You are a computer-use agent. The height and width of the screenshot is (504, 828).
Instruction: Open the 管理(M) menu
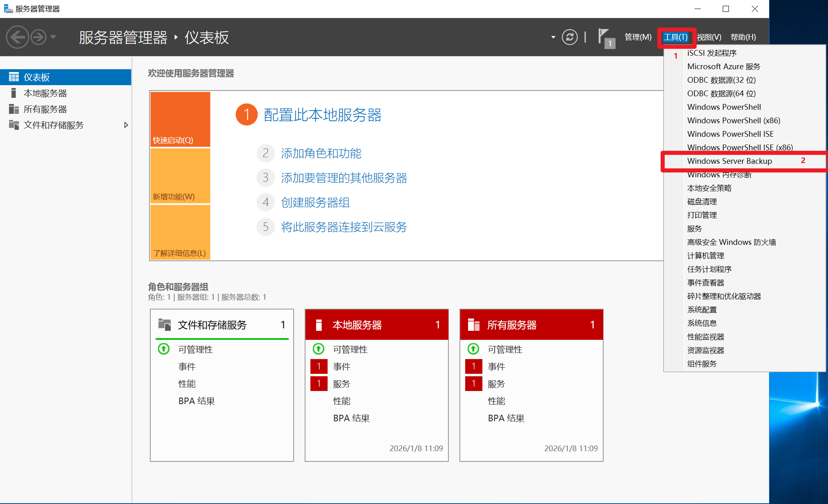(x=638, y=37)
